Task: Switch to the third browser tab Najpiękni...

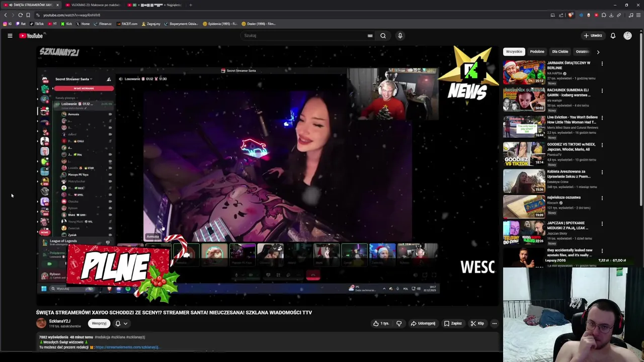Action: pos(155,5)
